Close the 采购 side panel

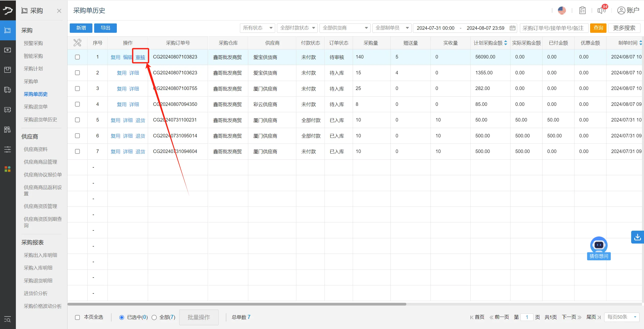[59, 11]
